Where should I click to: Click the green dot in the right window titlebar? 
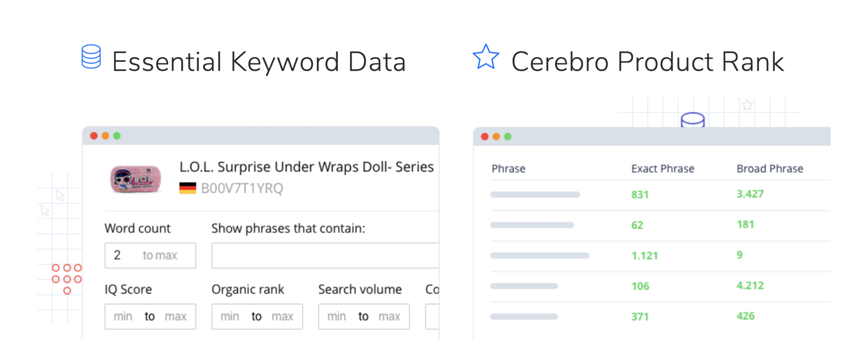[508, 137]
